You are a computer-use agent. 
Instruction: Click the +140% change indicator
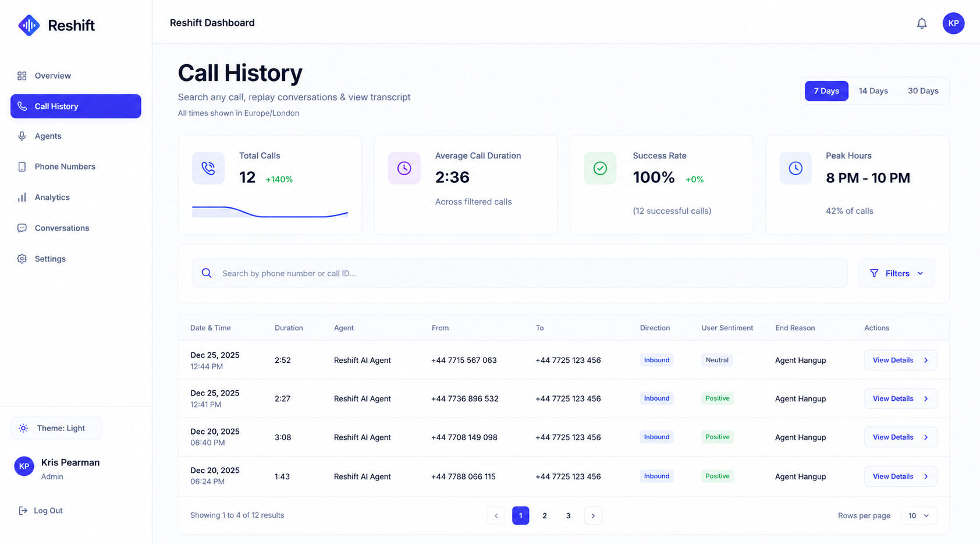coord(279,179)
